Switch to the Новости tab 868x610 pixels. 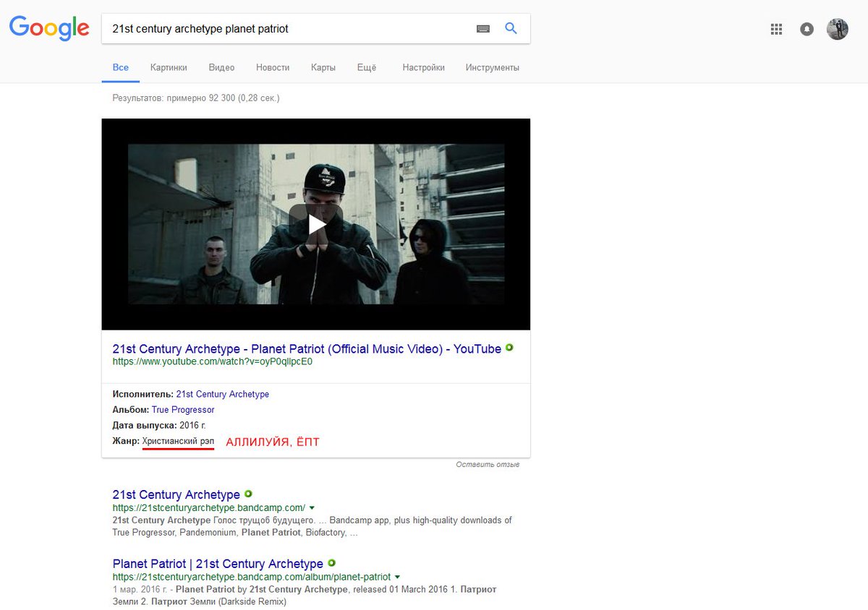click(273, 68)
